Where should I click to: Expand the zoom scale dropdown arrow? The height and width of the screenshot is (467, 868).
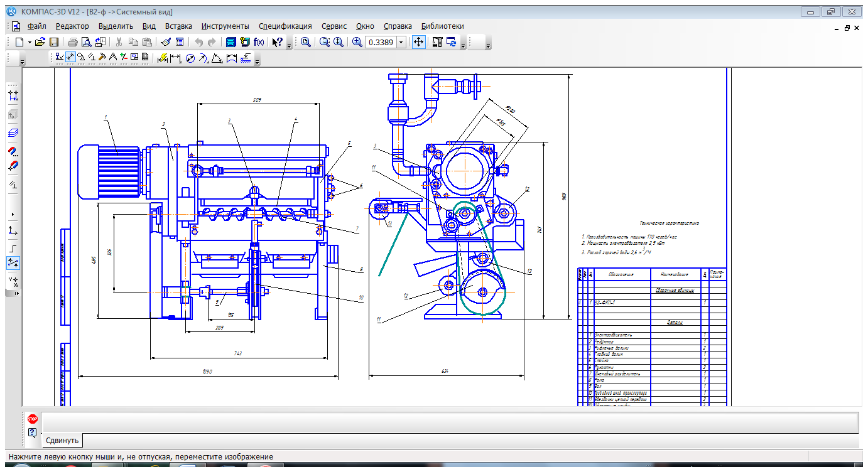click(401, 42)
